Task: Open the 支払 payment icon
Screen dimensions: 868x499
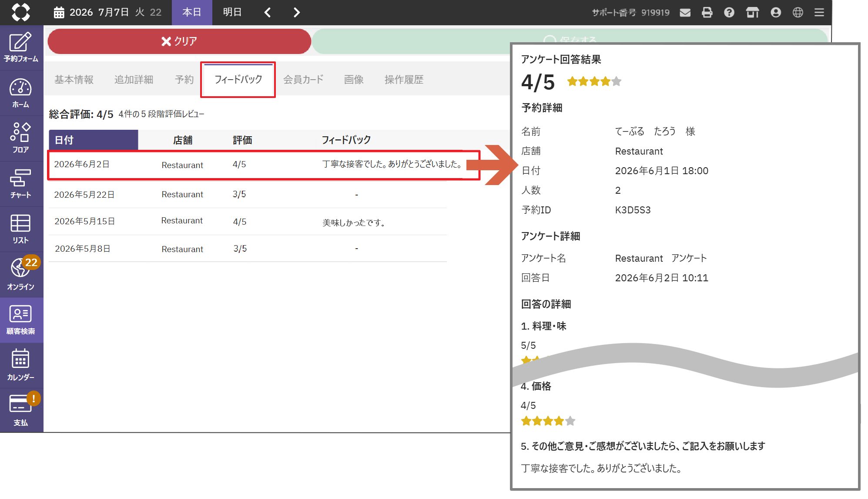Action: (21, 410)
